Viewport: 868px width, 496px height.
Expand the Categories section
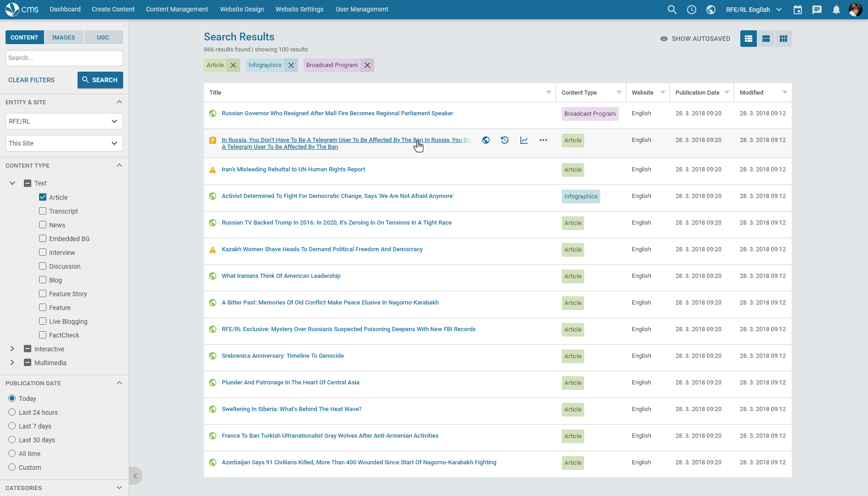pos(119,488)
